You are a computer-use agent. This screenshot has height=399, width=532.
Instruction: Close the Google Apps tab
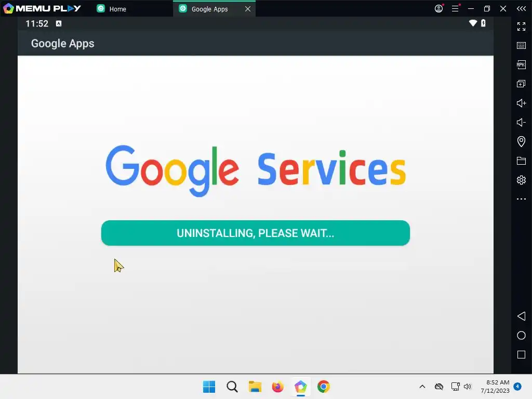pyautogui.click(x=248, y=9)
